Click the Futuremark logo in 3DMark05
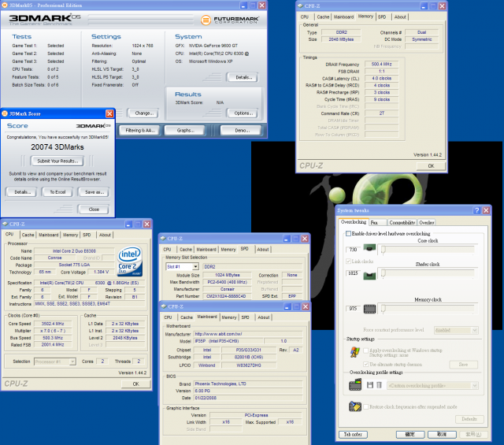 [230, 20]
